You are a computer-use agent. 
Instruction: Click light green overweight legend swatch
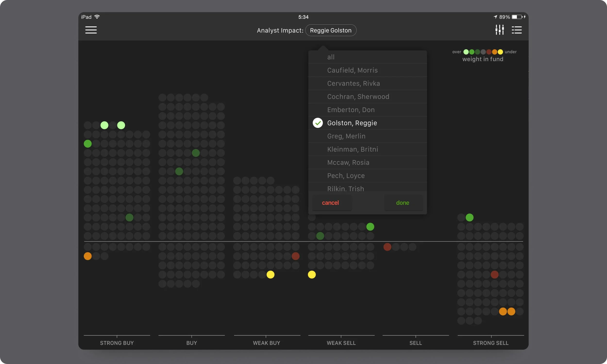(x=466, y=52)
